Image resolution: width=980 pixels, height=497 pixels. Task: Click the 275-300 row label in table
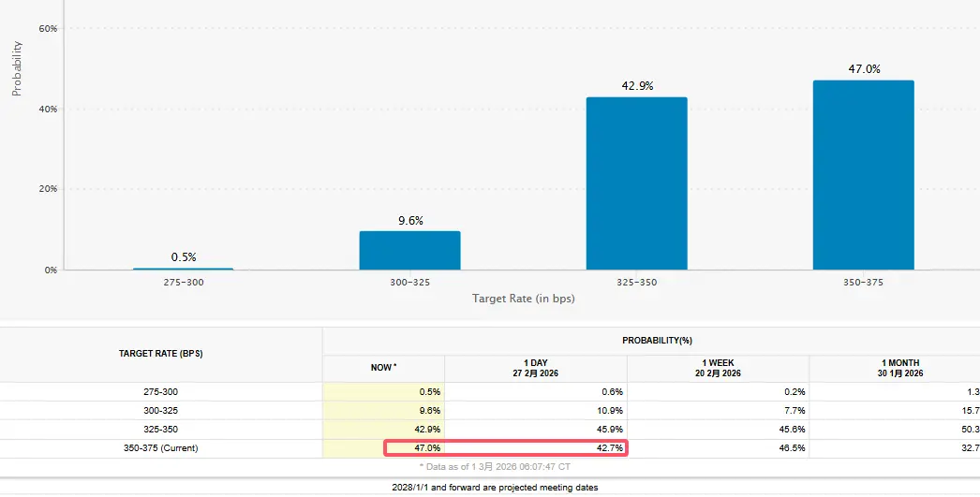pyautogui.click(x=160, y=391)
